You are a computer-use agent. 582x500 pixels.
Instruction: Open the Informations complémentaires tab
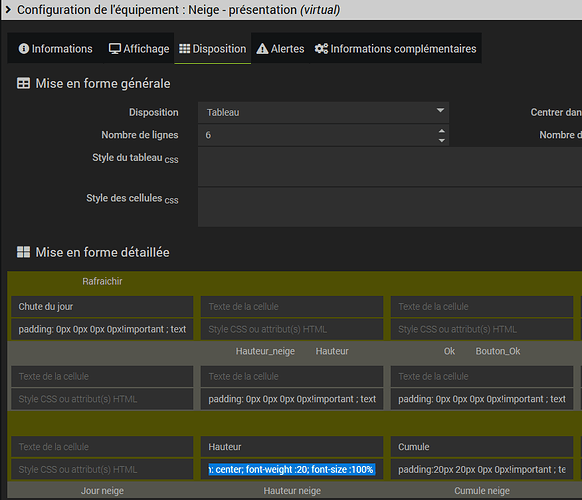click(396, 49)
